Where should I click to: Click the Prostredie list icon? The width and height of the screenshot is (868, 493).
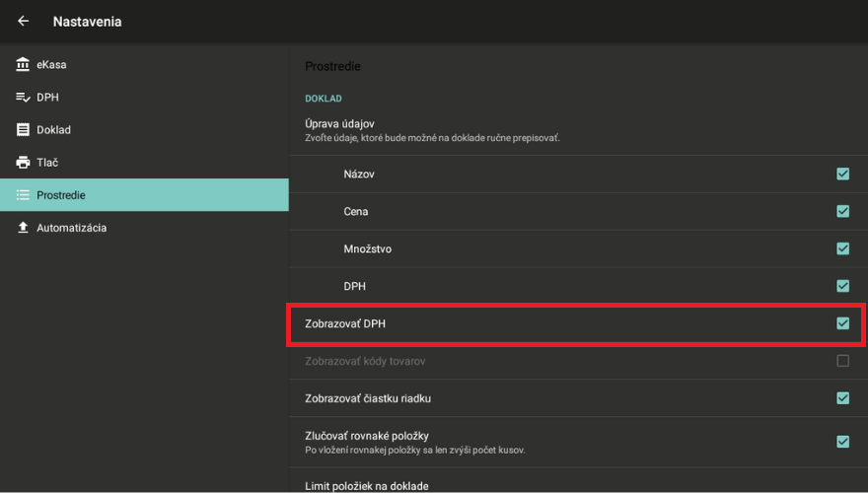click(x=23, y=195)
